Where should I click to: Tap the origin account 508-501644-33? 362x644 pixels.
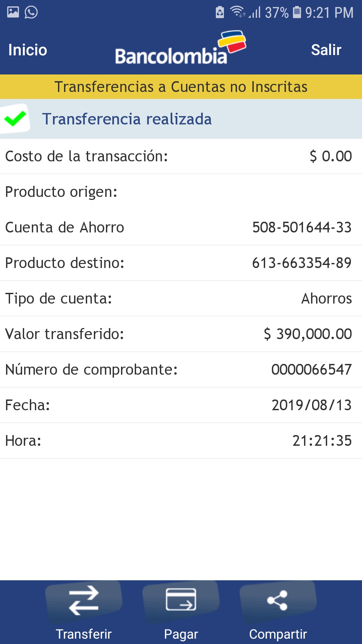[302, 227]
